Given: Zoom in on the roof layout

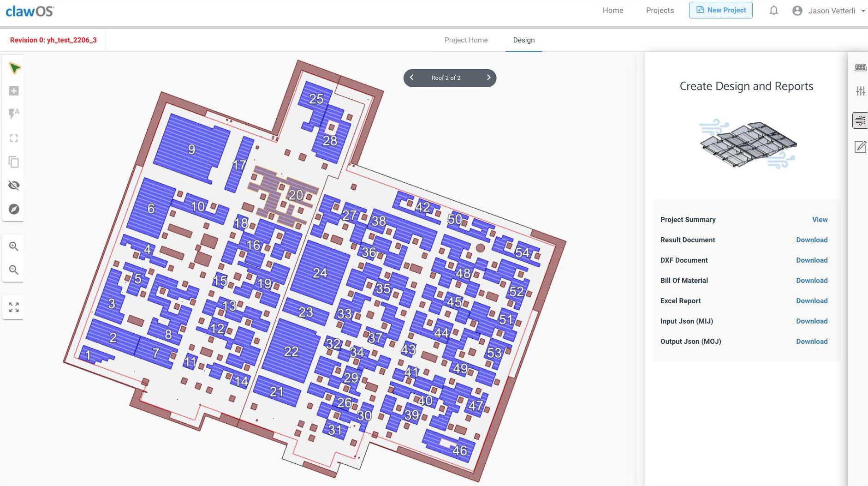Looking at the screenshot, I should click(14, 246).
